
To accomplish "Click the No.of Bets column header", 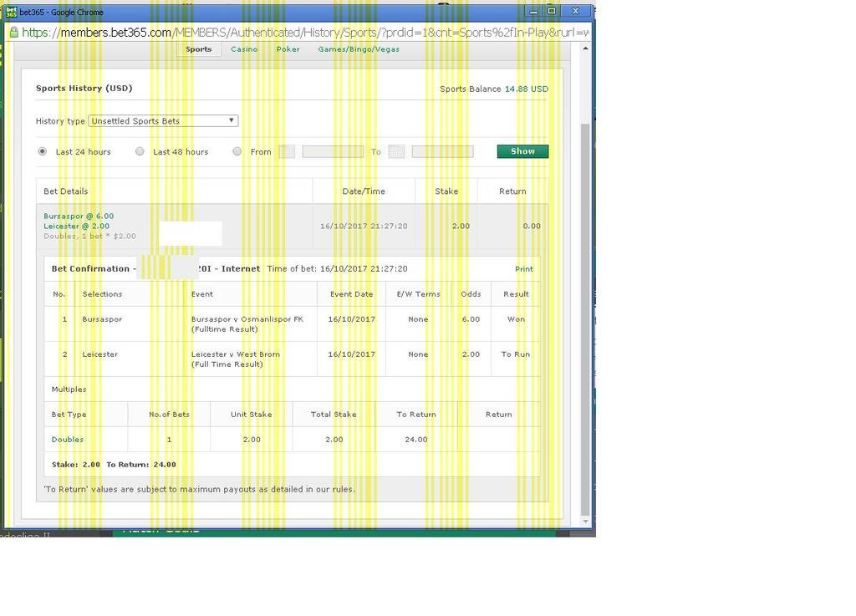I will click(x=169, y=414).
